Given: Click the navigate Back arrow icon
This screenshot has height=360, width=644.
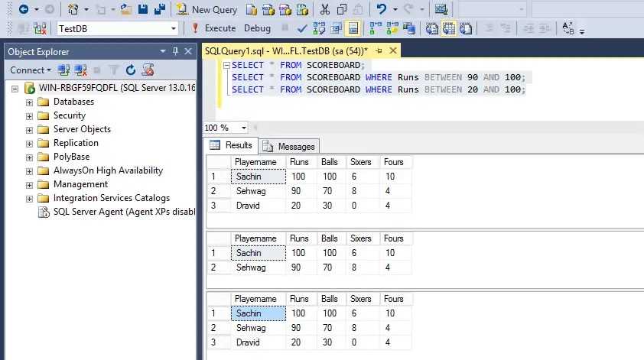Looking at the screenshot, I should click(24, 9).
